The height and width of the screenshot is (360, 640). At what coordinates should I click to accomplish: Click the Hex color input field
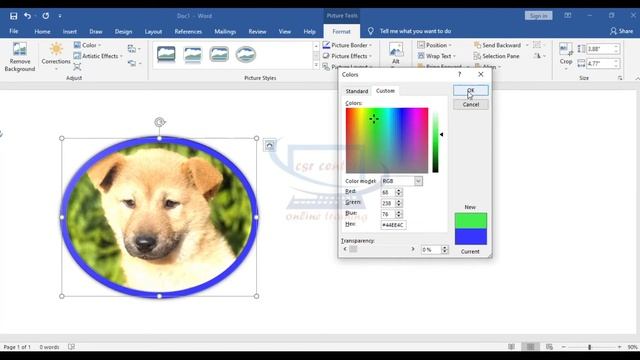(x=393, y=225)
